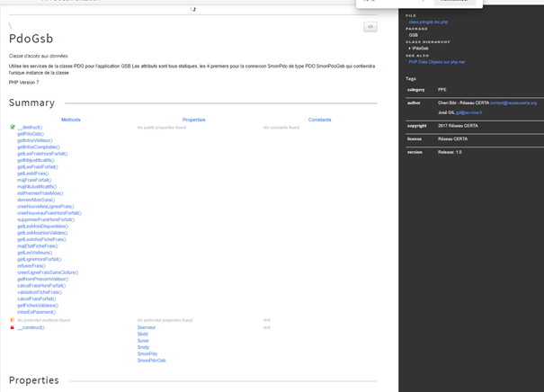The width and height of the screenshot is (544, 392).
Task: Click the view source code icon button
Action: coord(370,27)
